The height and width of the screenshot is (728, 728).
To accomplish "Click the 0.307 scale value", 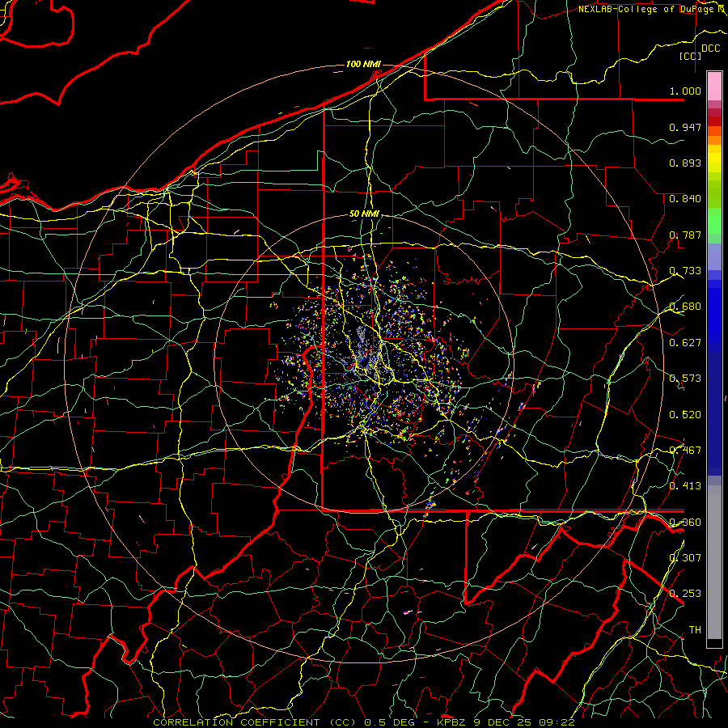I will (x=685, y=558).
